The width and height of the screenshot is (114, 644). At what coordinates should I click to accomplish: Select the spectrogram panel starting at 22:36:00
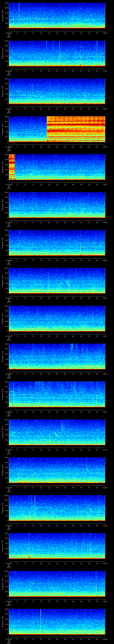point(57,280)
